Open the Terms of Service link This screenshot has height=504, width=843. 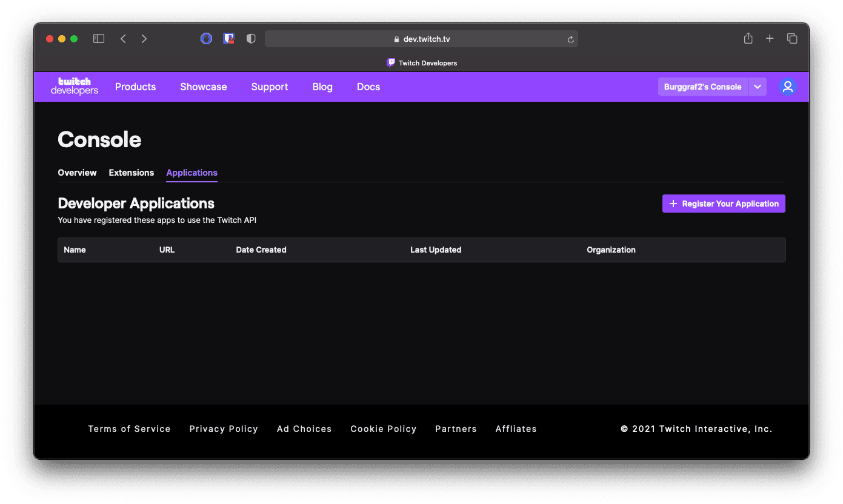[x=129, y=429]
